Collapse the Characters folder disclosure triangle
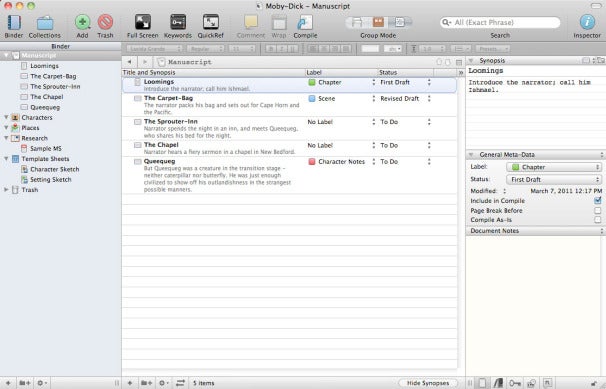This screenshot has height=389, width=606. (6, 117)
